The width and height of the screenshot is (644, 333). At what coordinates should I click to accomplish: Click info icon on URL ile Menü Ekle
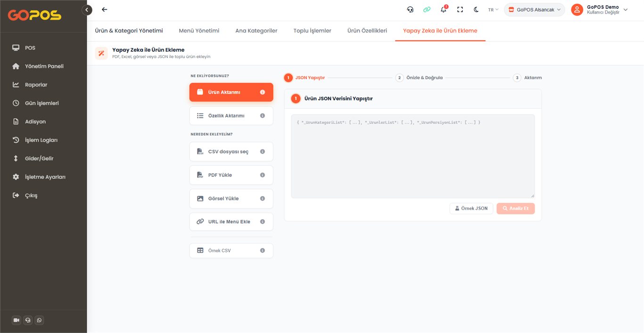tap(263, 222)
